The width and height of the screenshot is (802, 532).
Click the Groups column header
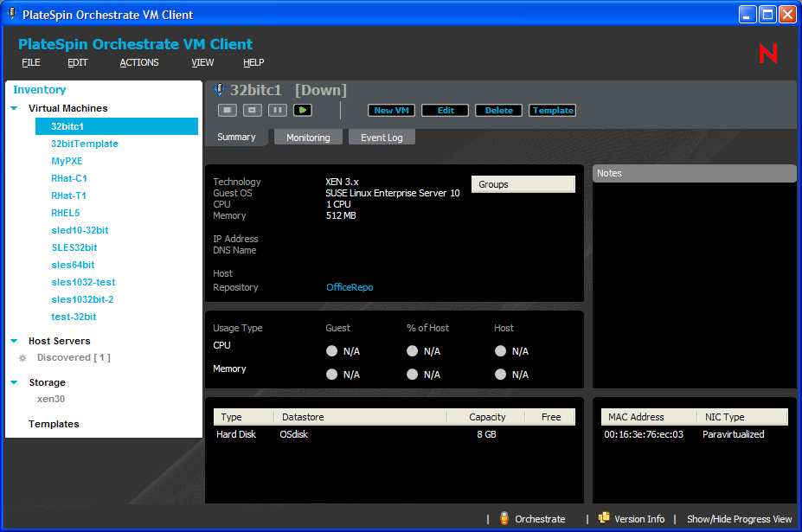(x=523, y=184)
